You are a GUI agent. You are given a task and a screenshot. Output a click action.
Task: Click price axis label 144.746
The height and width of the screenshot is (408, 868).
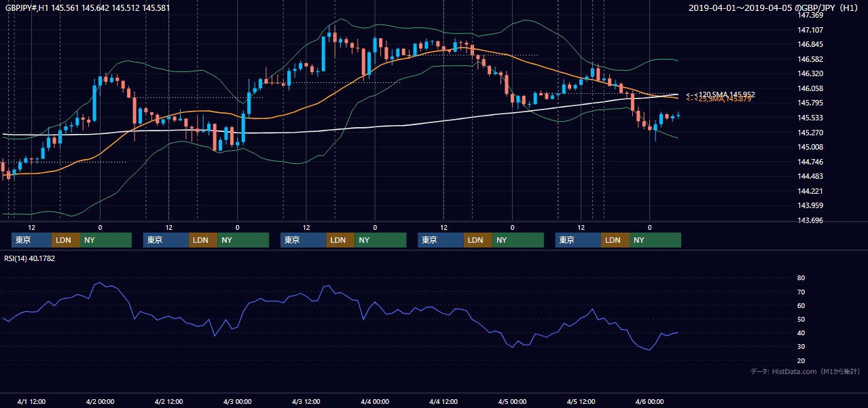point(810,162)
